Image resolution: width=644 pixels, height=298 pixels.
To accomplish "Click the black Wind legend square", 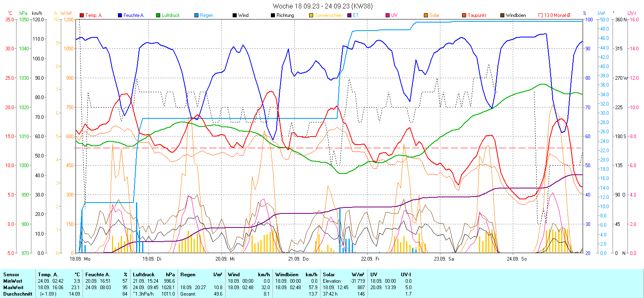I will coord(235,15).
